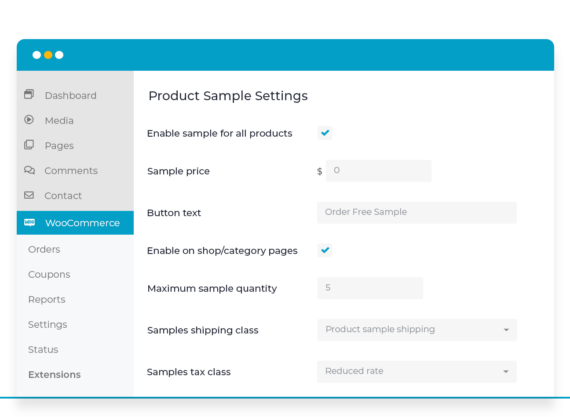This screenshot has height=417, width=570.
Task: Click the Media play icon
Action: tap(29, 120)
